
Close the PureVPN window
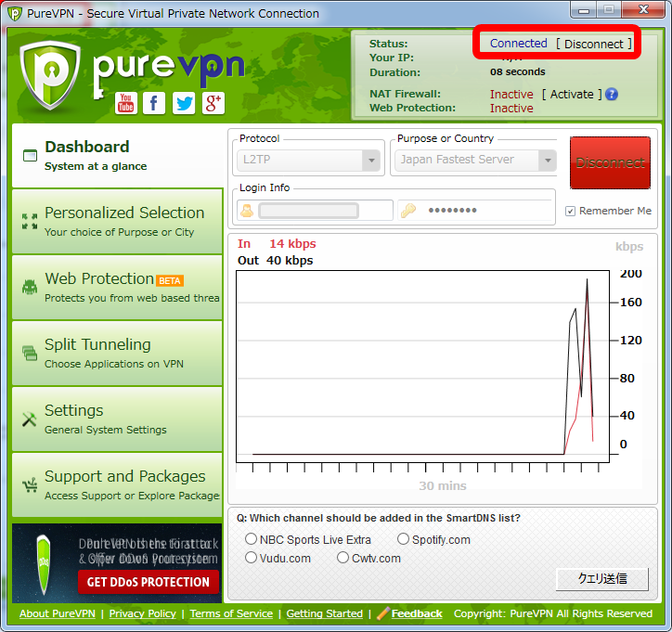(x=643, y=10)
